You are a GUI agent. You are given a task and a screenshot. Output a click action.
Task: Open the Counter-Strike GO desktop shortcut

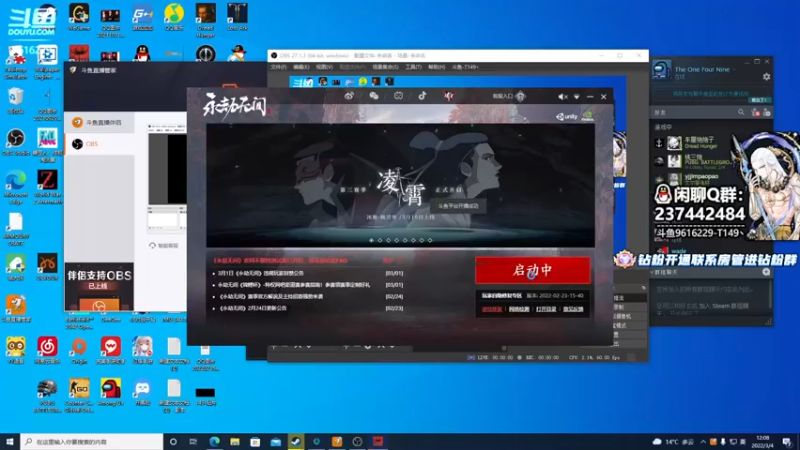(79, 395)
